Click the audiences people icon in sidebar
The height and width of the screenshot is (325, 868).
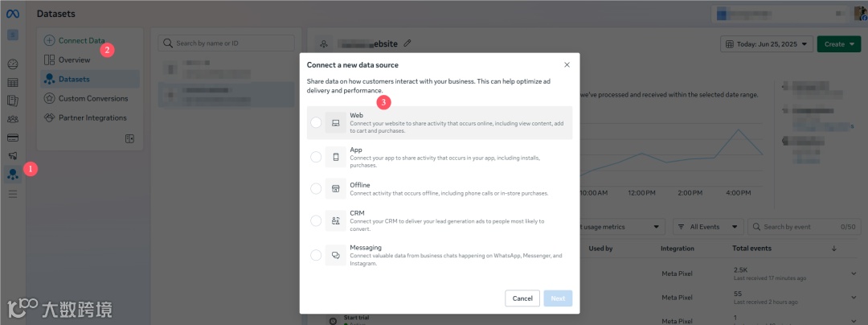coord(13,119)
